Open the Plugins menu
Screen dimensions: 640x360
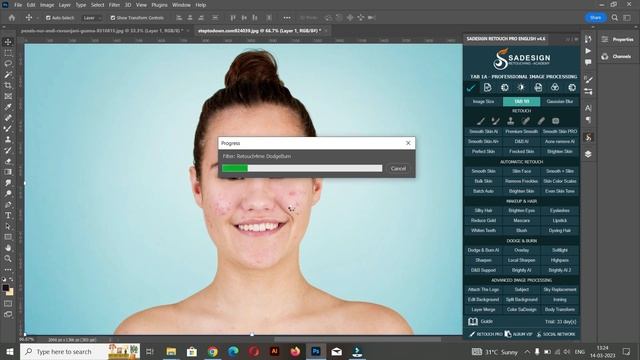click(x=159, y=5)
